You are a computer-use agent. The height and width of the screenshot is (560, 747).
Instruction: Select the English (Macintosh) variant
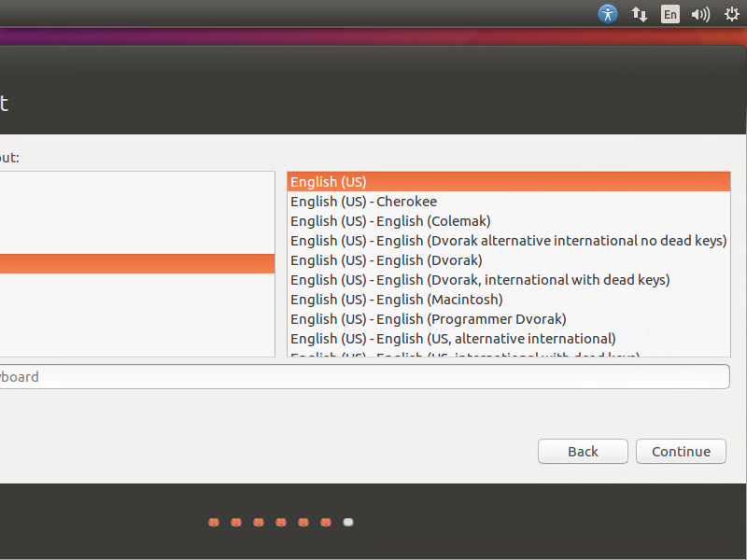(x=396, y=300)
